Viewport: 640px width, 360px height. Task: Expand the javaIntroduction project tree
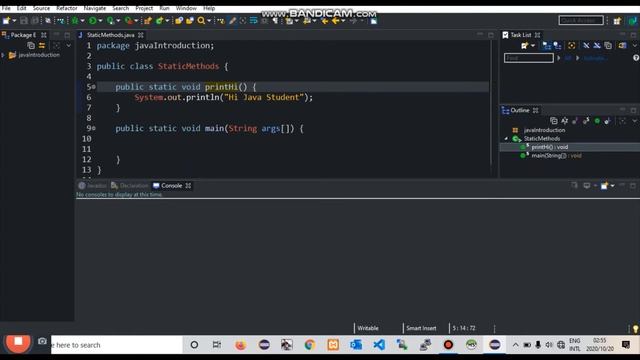click(x=3, y=55)
